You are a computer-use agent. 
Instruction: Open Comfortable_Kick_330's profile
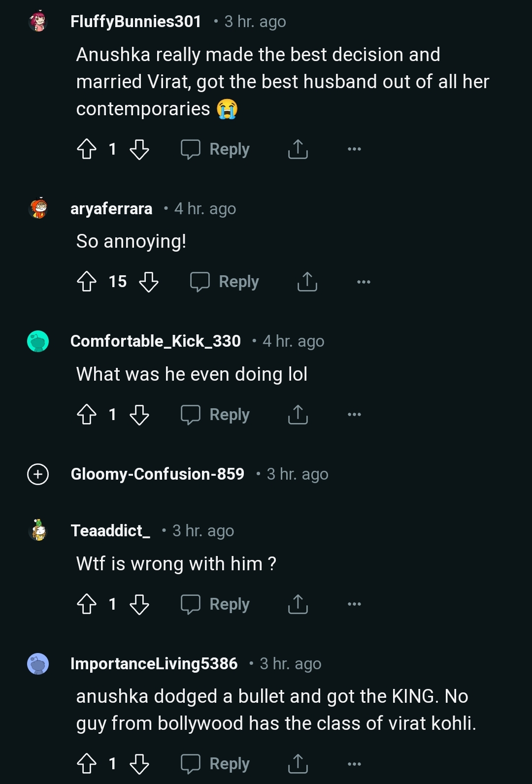[x=155, y=341]
